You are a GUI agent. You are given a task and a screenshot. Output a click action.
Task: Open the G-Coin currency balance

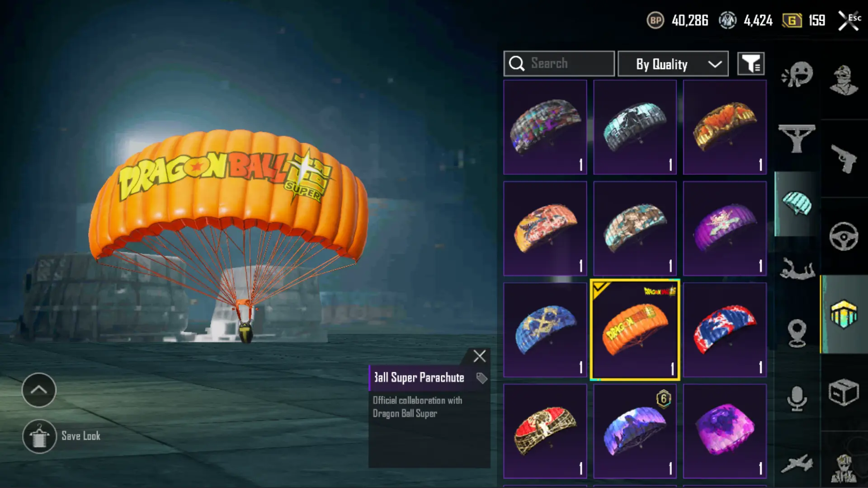[804, 20]
